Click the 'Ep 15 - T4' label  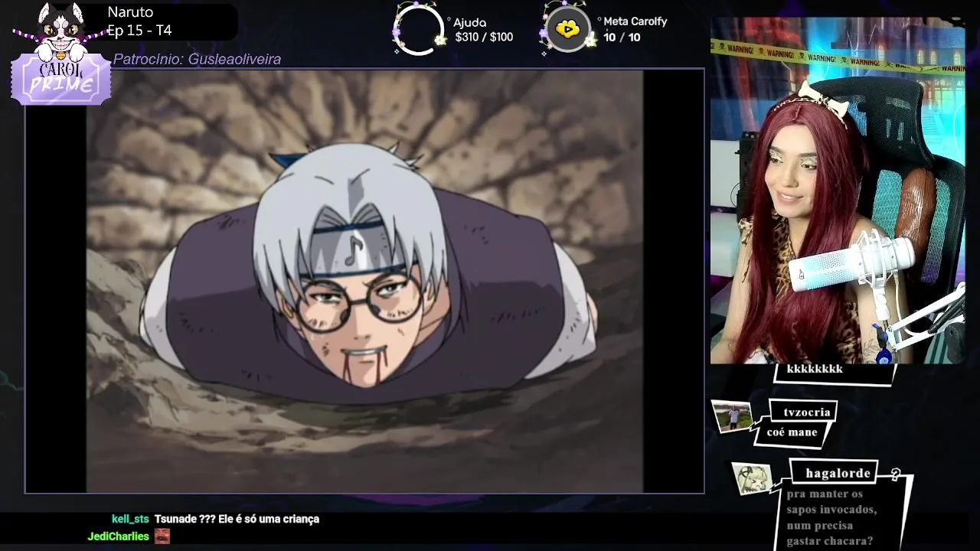(x=139, y=31)
